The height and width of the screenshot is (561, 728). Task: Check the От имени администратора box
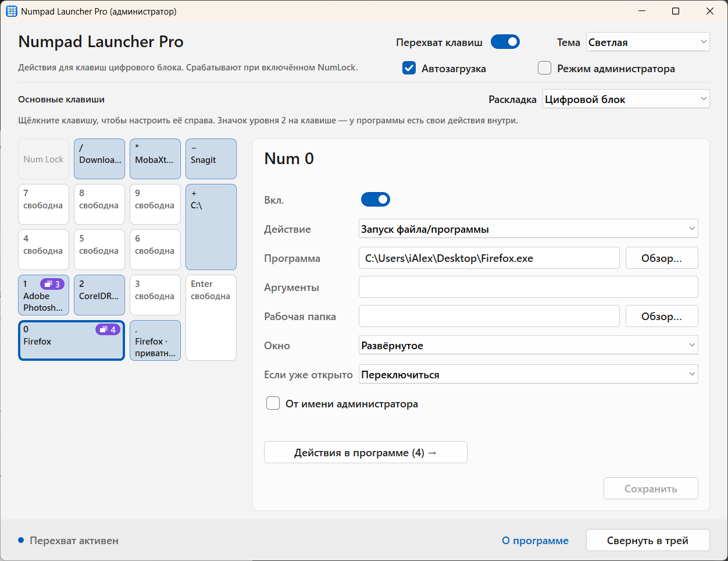(273, 403)
